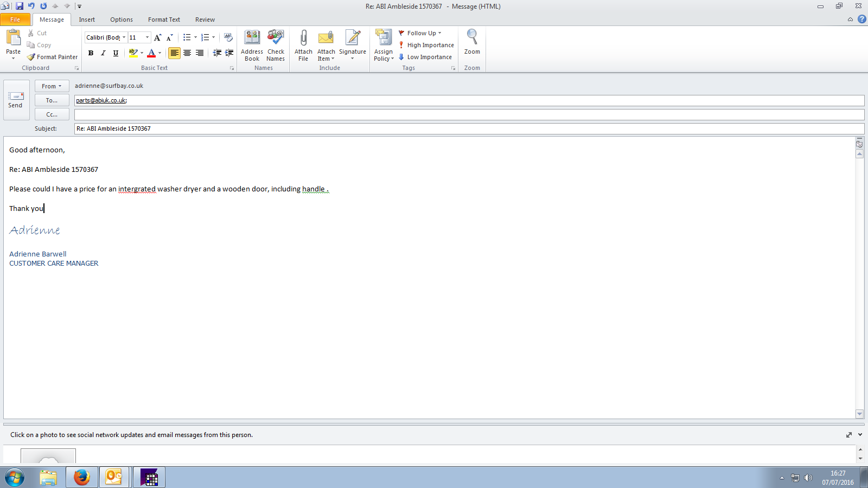
Task: Cut the selected text
Action: pyautogui.click(x=37, y=33)
